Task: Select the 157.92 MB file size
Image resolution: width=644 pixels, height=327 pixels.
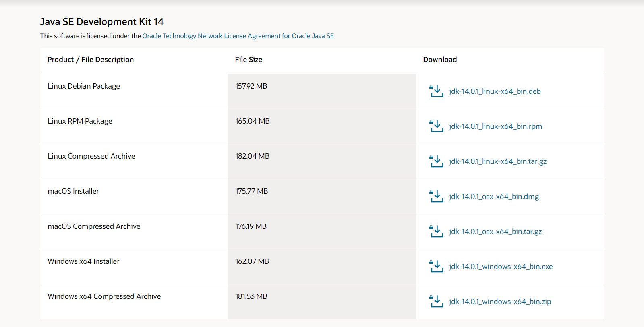Action: pyautogui.click(x=251, y=86)
